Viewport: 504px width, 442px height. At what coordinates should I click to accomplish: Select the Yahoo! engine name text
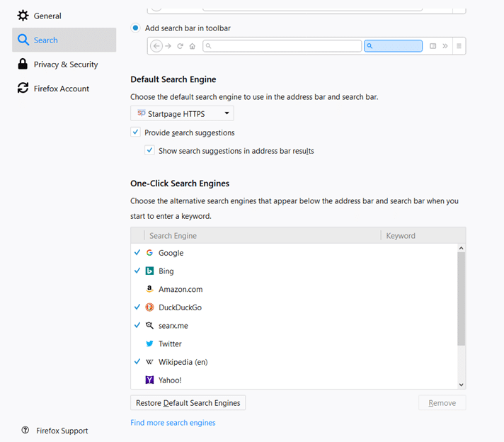tap(170, 380)
